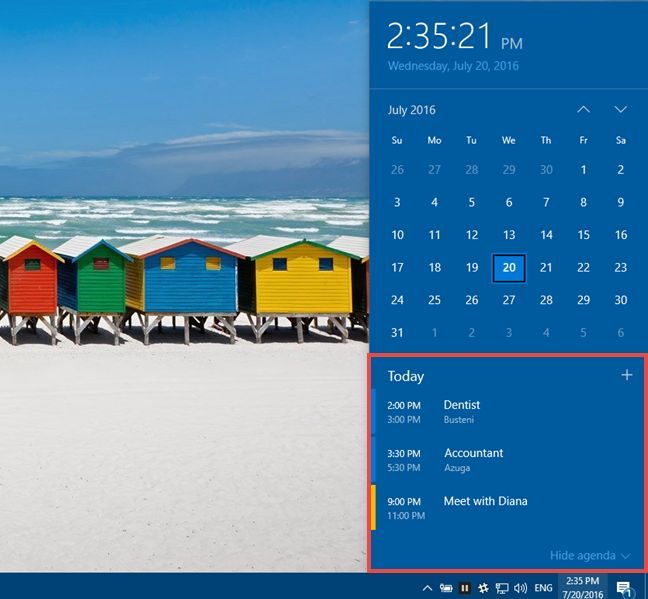Click the taskbar clock showing 2:35 PM

[x=582, y=587]
